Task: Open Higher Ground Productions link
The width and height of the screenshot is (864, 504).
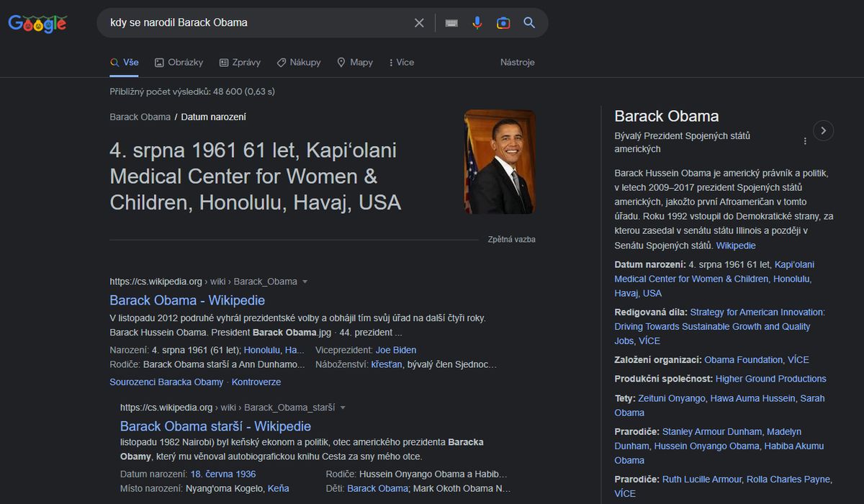Action: [771, 379]
